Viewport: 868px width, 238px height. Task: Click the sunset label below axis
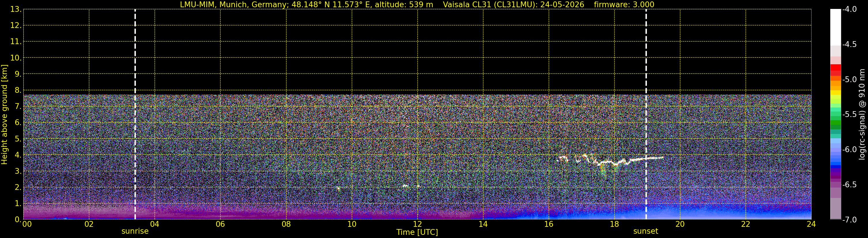click(646, 231)
